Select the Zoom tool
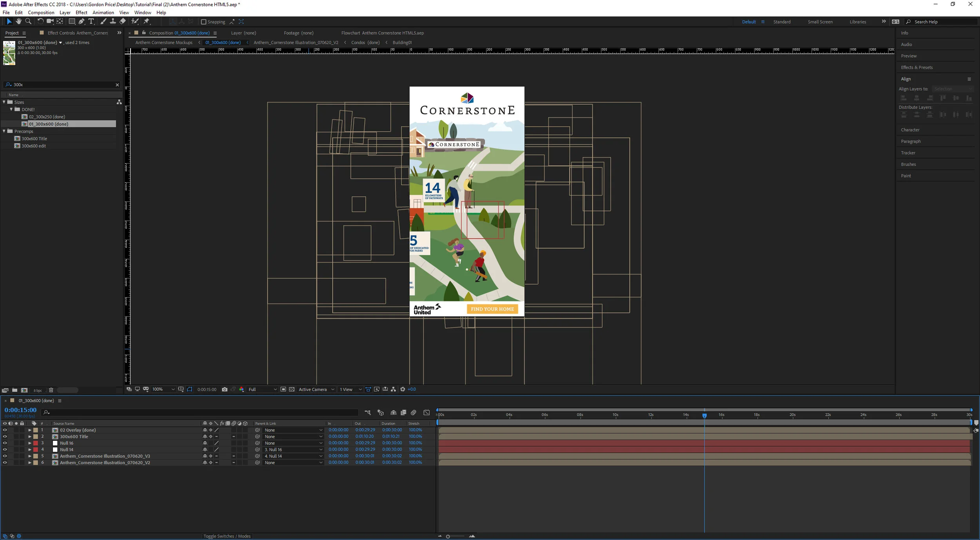 tap(29, 22)
